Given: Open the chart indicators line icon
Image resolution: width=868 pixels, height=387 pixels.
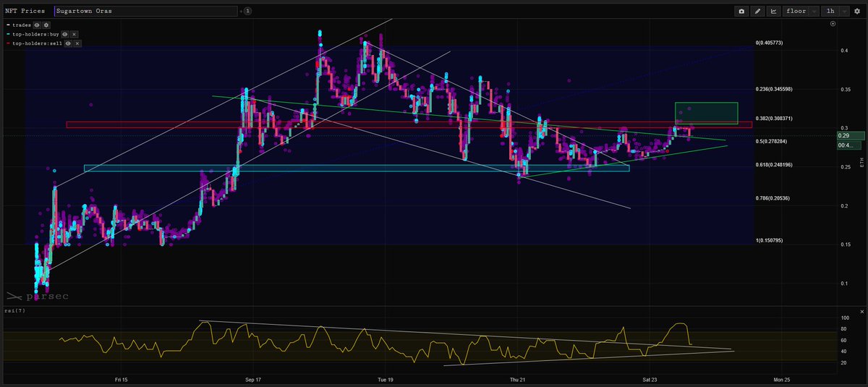Looking at the screenshot, I should [774, 11].
